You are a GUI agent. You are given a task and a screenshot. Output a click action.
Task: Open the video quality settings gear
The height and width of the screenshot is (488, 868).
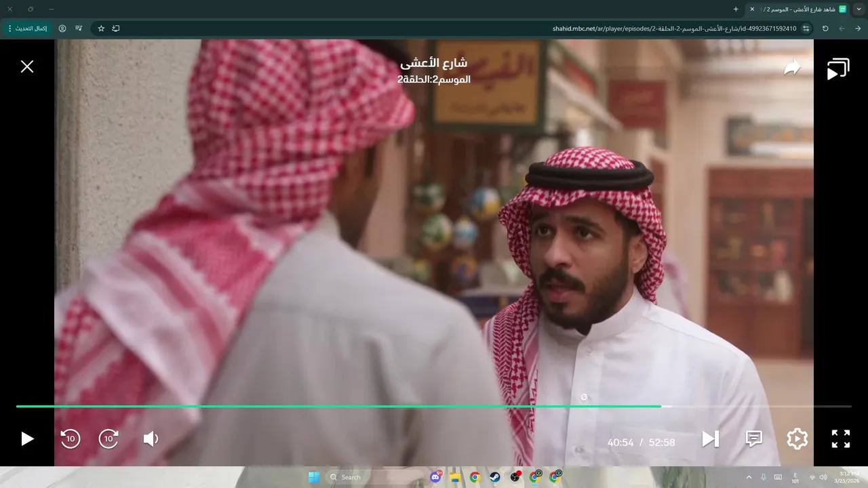pyautogui.click(x=797, y=439)
